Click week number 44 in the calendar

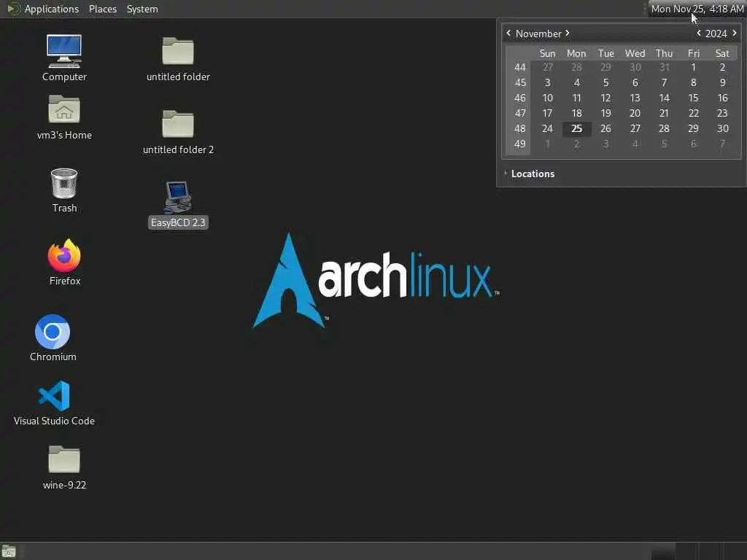(519, 68)
